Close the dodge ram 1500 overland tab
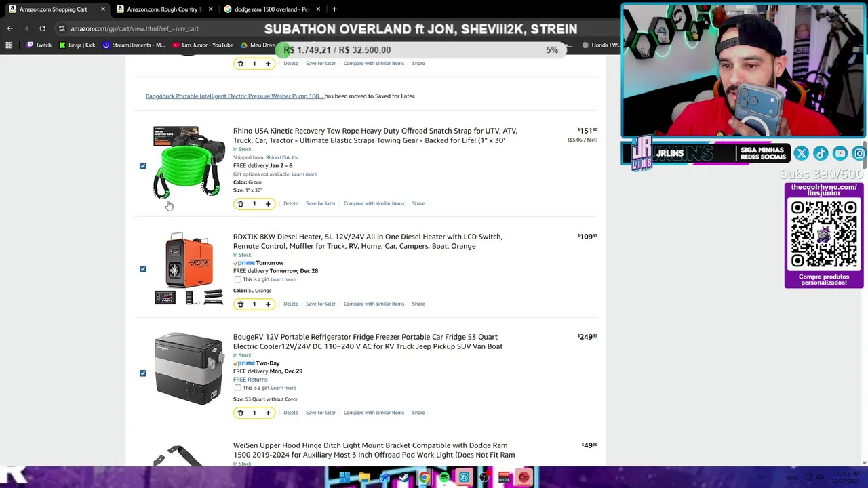This screenshot has height=488, width=868. (x=318, y=9)
